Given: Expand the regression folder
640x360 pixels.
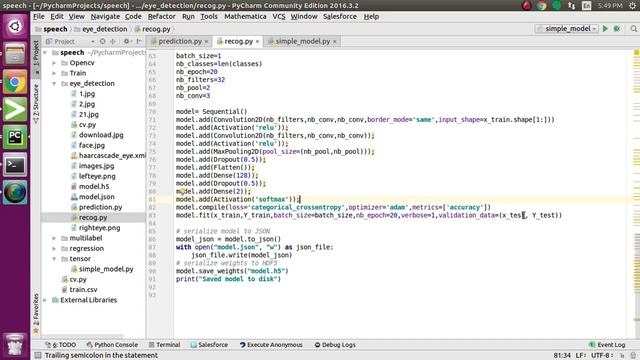Looking at the screenshot, I should point(54,248).
